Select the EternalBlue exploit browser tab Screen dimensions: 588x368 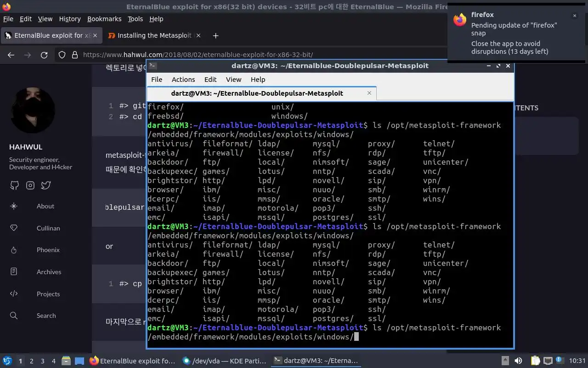(x=51, y=35)
